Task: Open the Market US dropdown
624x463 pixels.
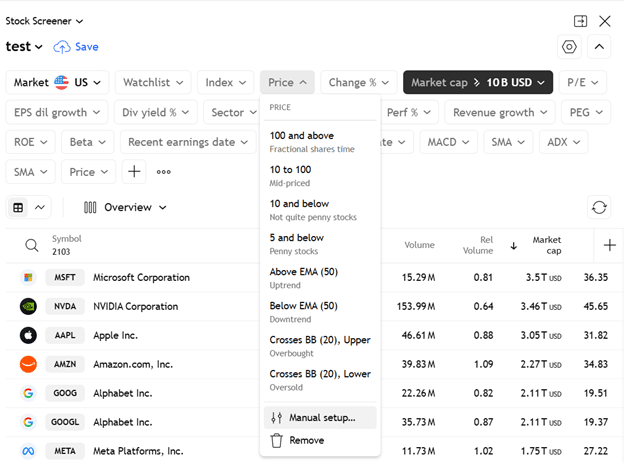Action: click(x=56, y=82)
